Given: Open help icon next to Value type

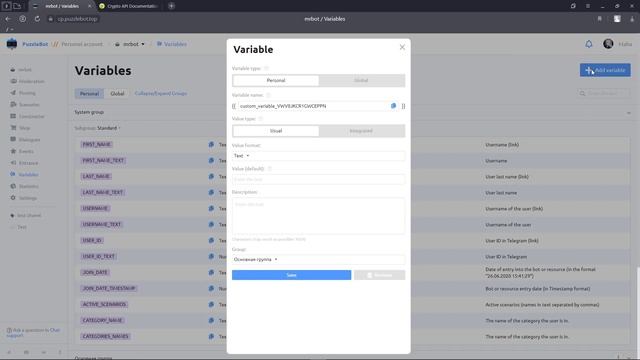Looking at the screenshot, I should 261,119.
